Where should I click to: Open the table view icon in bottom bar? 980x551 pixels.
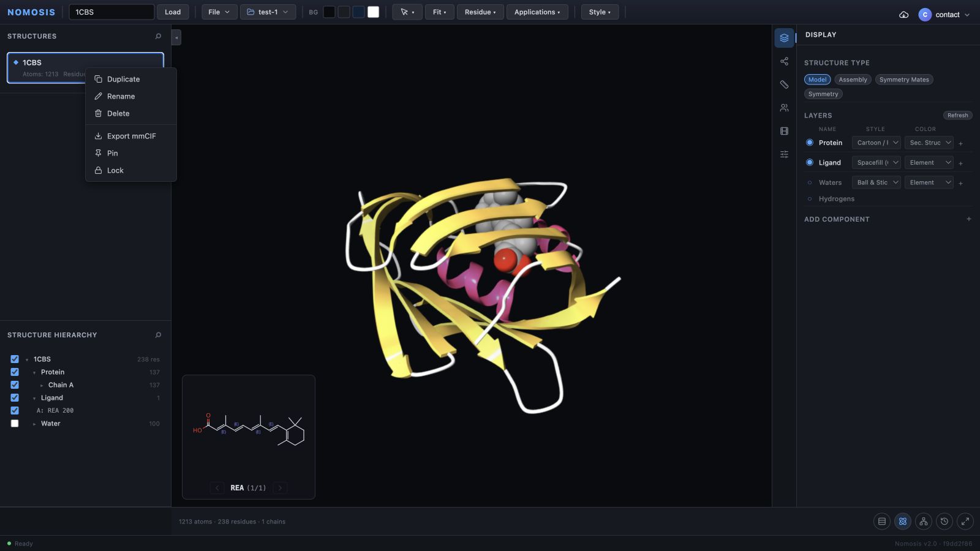[882, 522]
